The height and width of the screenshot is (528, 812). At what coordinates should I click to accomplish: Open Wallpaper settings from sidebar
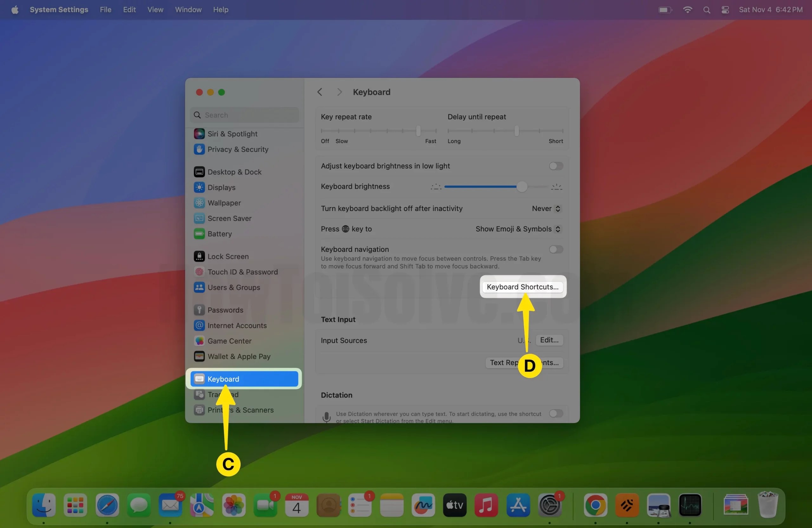224,203
